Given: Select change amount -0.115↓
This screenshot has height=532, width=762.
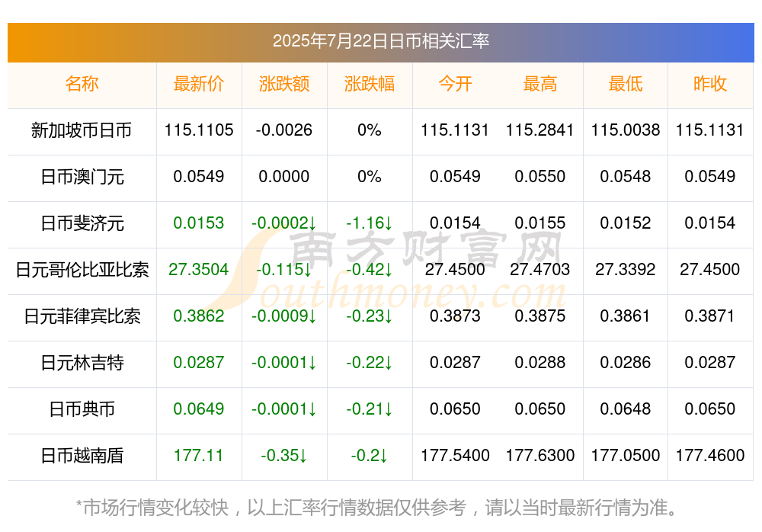Looking at the screenshot, I should coord(284,269).
